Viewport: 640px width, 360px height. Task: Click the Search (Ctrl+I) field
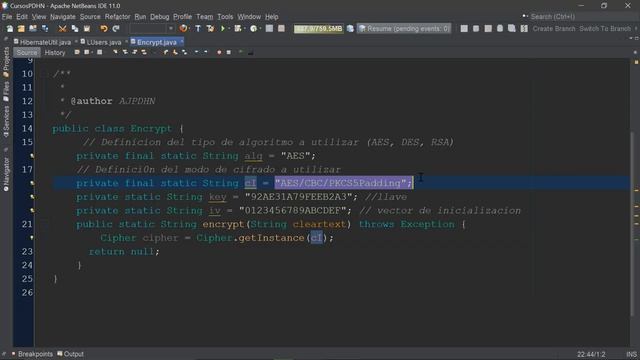(x=579, y=17)
